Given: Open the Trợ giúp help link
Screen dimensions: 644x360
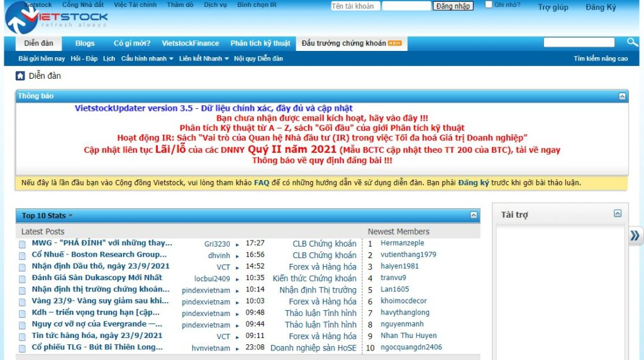Looking at the screenshot, I should point(553,7).
